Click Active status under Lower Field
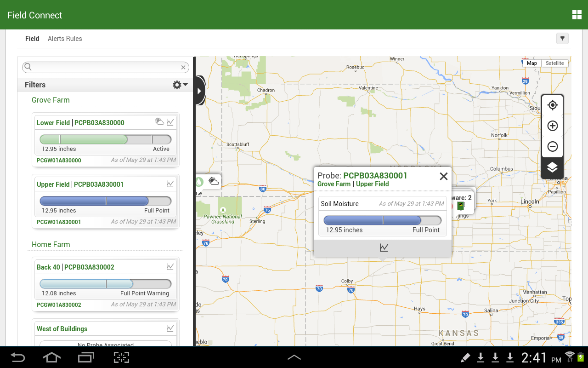 [x=161, y=149]
